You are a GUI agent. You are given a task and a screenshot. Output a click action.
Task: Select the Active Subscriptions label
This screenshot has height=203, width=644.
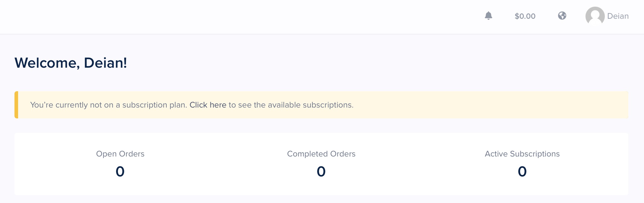[522, 154]
